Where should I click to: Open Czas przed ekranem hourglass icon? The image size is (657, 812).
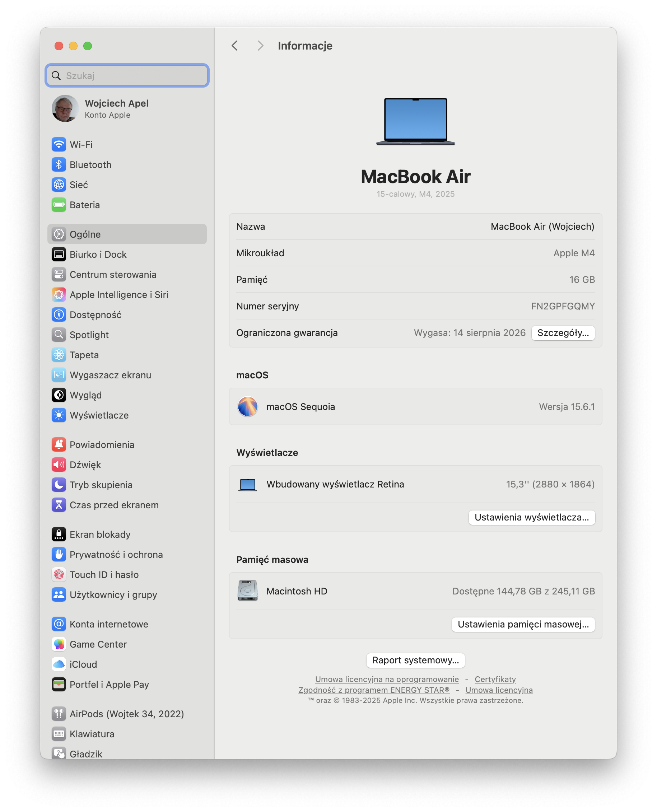pyautogui.click(x=59, y=505)
